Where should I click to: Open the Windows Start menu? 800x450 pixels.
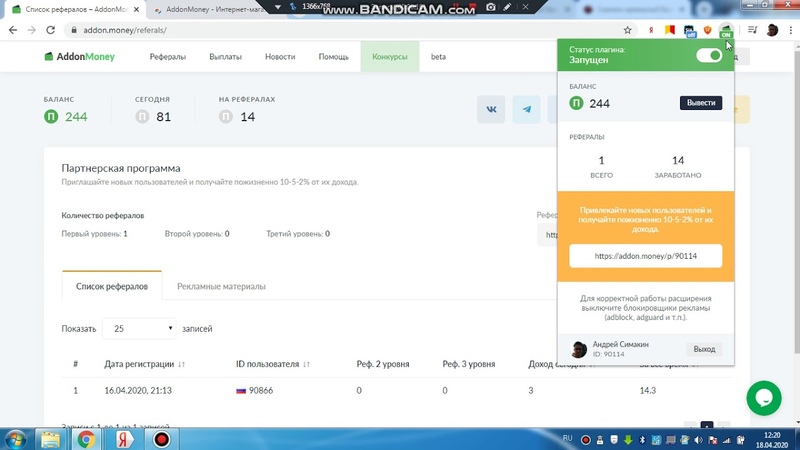click(x=16, y=438)
